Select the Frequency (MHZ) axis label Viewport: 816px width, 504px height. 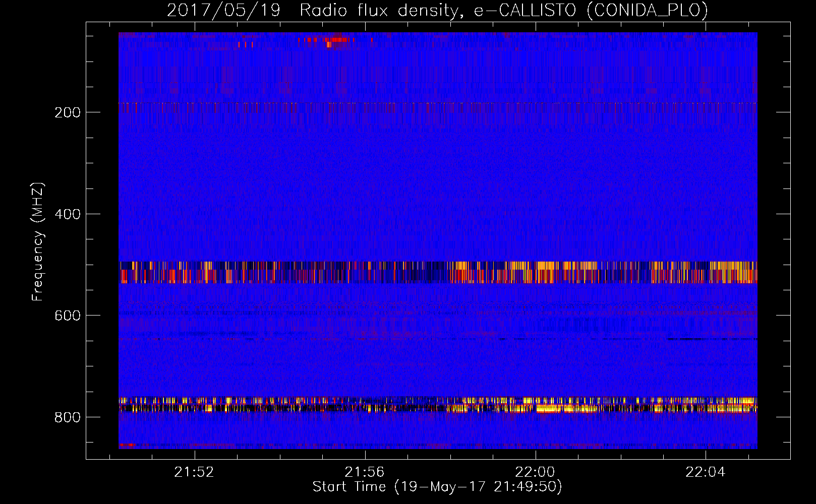(x=37, y=242)
